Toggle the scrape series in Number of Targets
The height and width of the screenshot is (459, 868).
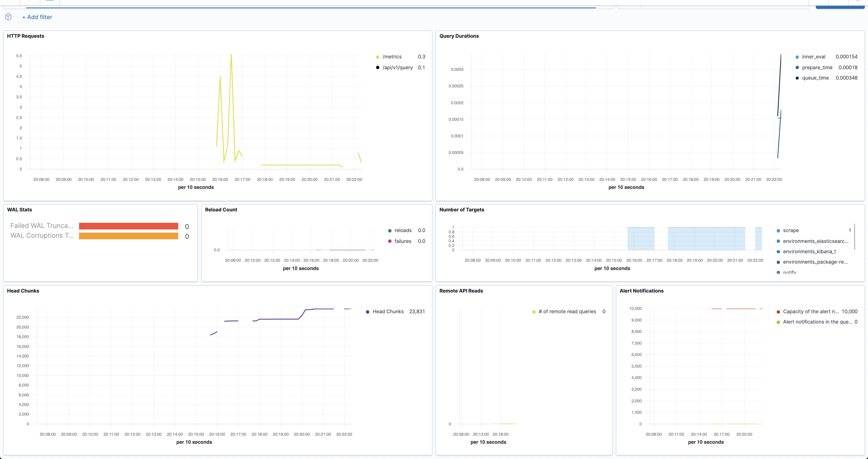point(791,231)
